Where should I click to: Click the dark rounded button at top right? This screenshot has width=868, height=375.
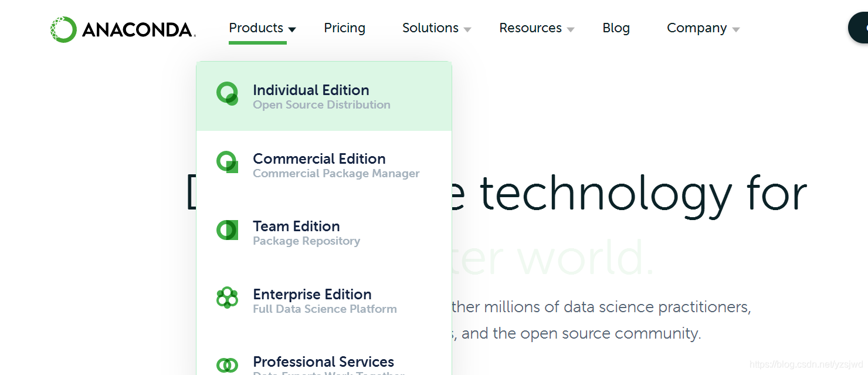tap(858, 28)
